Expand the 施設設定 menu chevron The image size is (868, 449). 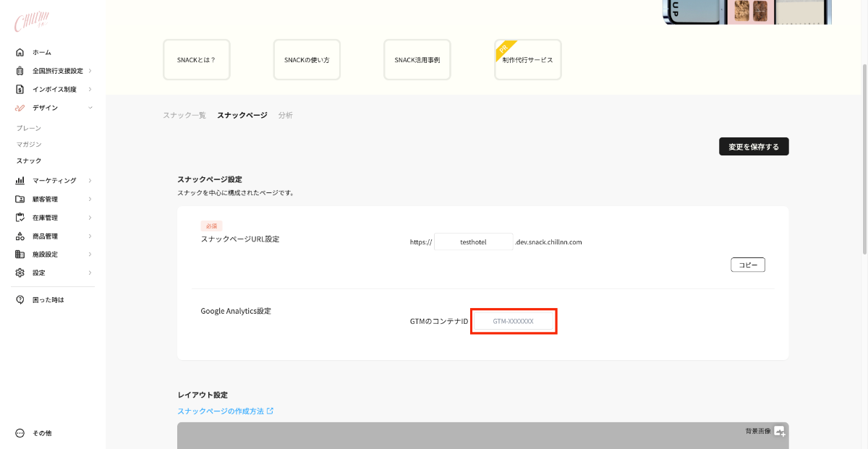click(90, 255)
